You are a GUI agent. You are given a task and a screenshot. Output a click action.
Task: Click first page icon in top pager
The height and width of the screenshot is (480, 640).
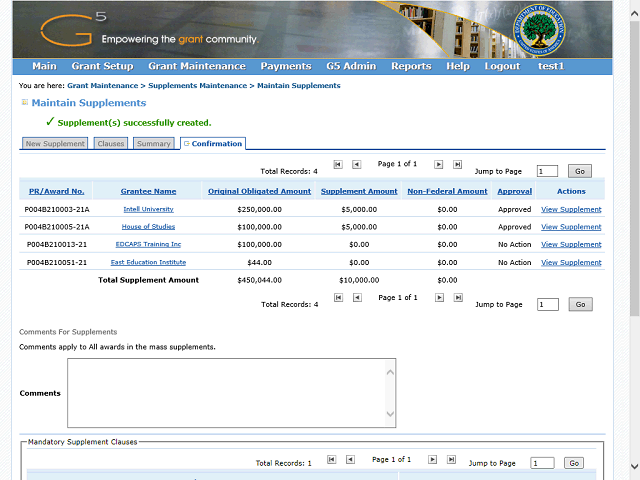(x=338, y=164)
